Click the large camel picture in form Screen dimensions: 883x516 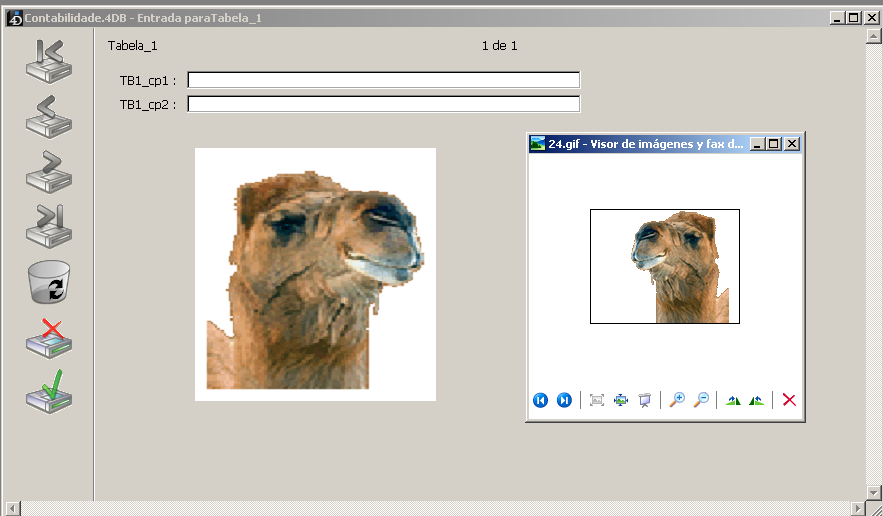(315, 274)
